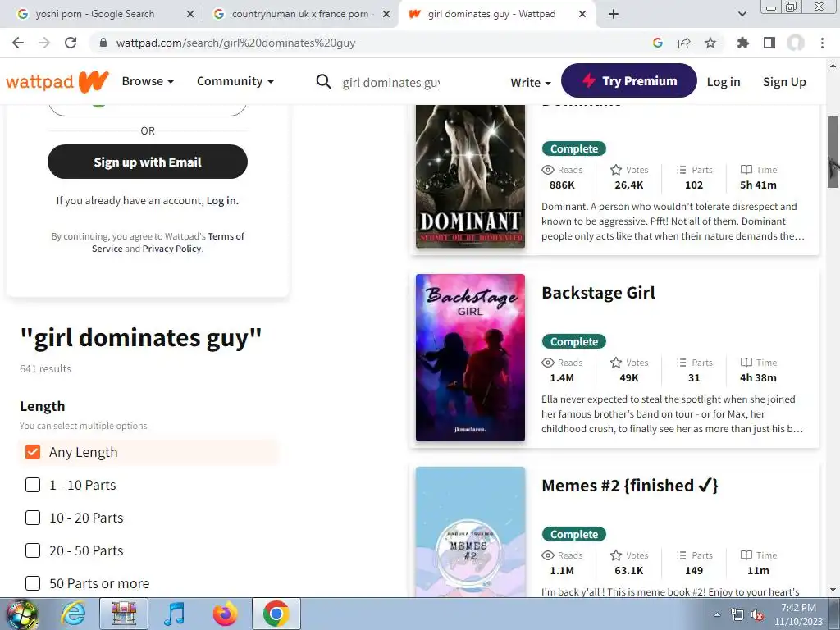Click the page vertical scrollbar thumb

point(833,152)
